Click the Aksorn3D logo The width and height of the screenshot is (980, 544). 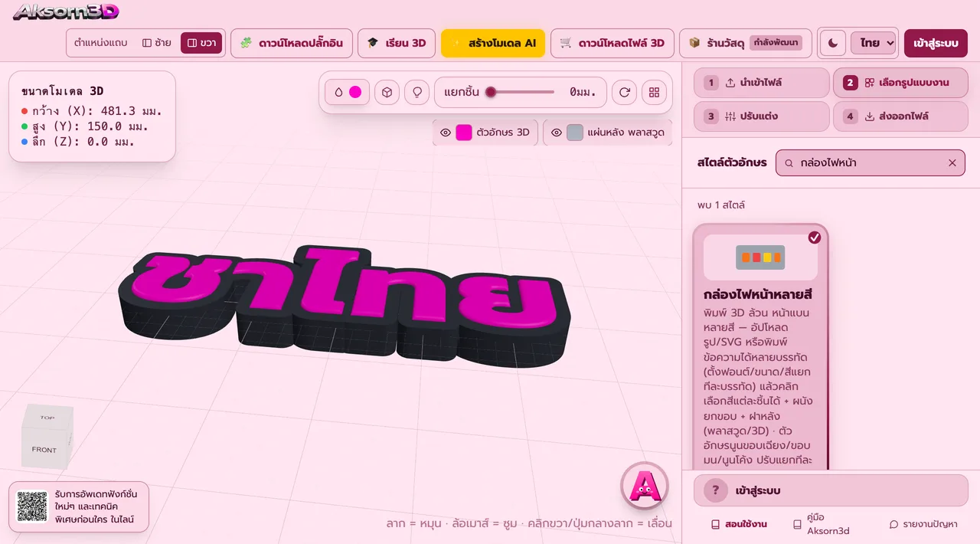[x=66, y=12]
